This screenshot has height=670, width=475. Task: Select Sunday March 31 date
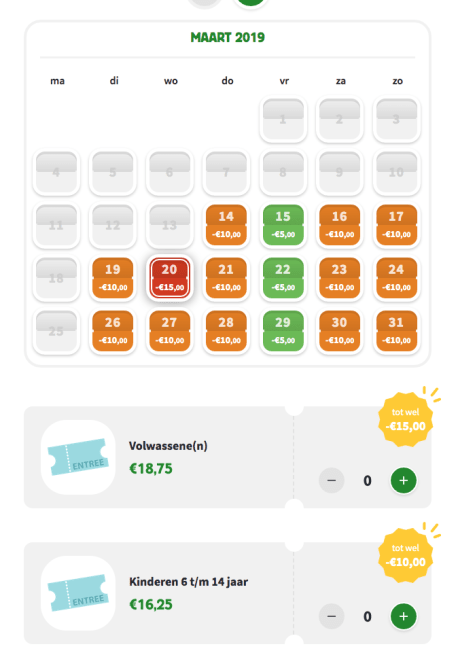pyautogui.click(x=396, y=331)
